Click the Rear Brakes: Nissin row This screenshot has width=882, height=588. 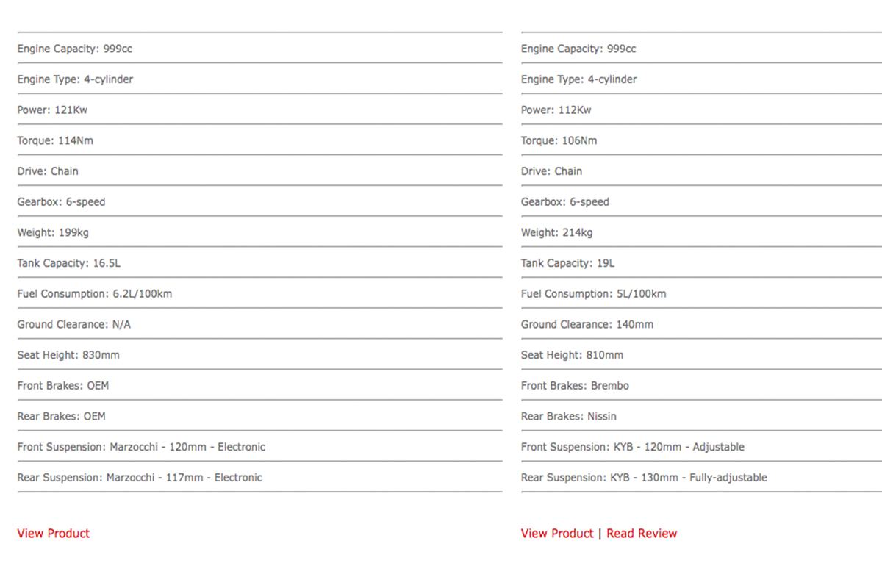tap(701, 416)
